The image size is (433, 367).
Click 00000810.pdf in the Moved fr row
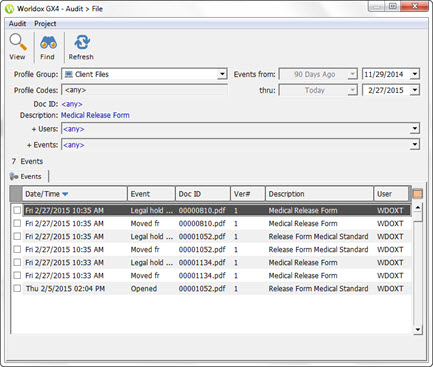point(202,223)
